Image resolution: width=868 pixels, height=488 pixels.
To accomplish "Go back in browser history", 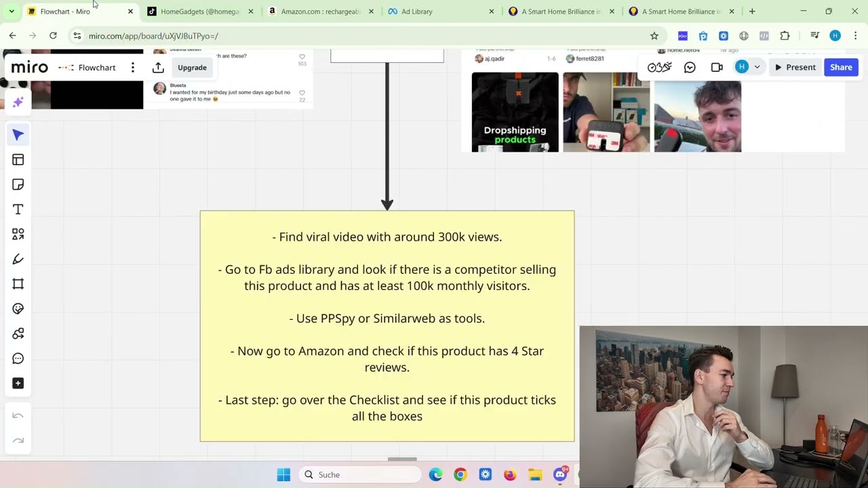I will click(x=12, y=36).
